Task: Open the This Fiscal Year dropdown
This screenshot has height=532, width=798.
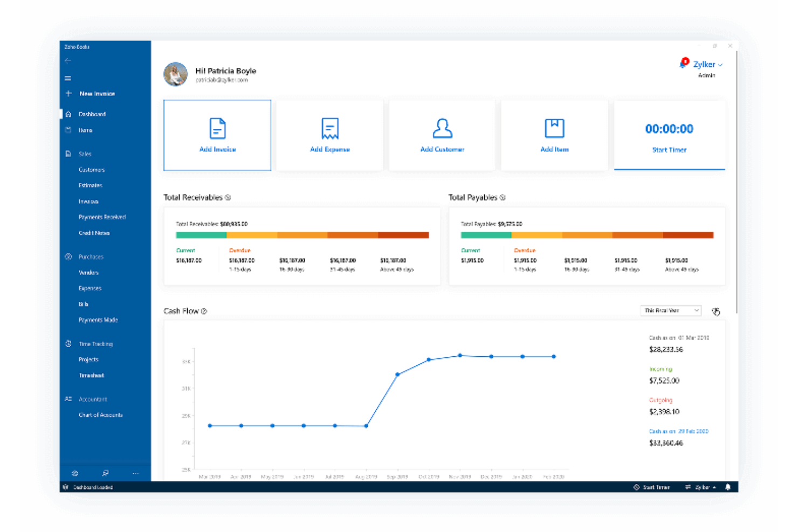Action: tap(670, 310)
